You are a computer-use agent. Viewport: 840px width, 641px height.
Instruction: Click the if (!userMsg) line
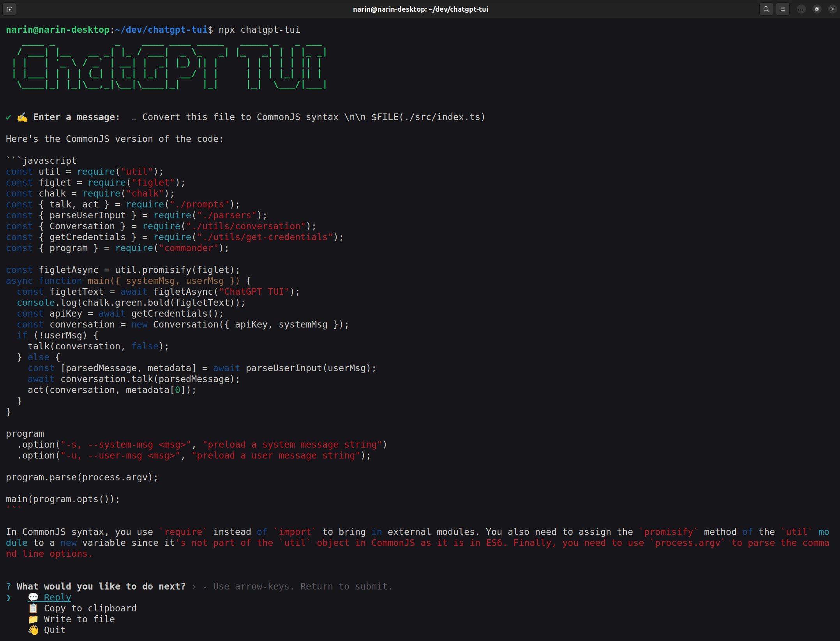tap(57, 335)
